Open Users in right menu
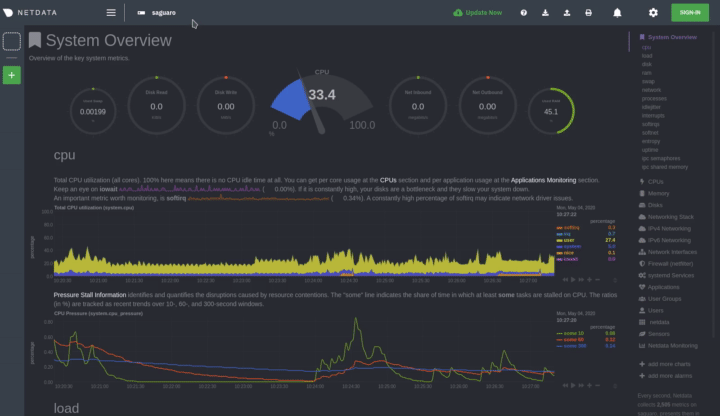 click(x=651, y=310)
